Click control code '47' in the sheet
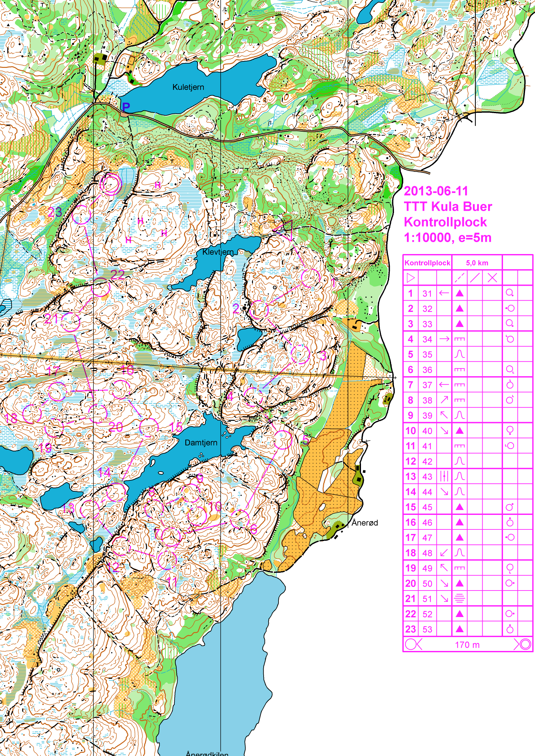The height and width of the screenshot is (756, 535). 427,538
